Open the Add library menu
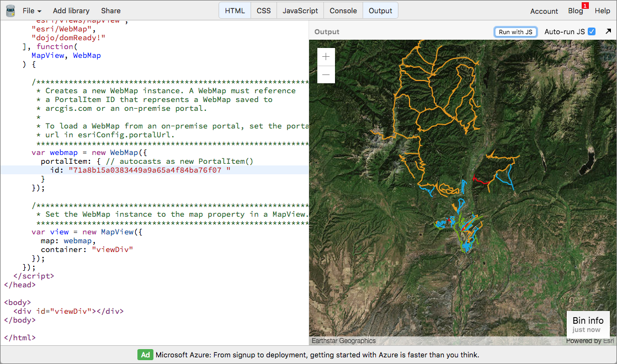 point(71,10)
